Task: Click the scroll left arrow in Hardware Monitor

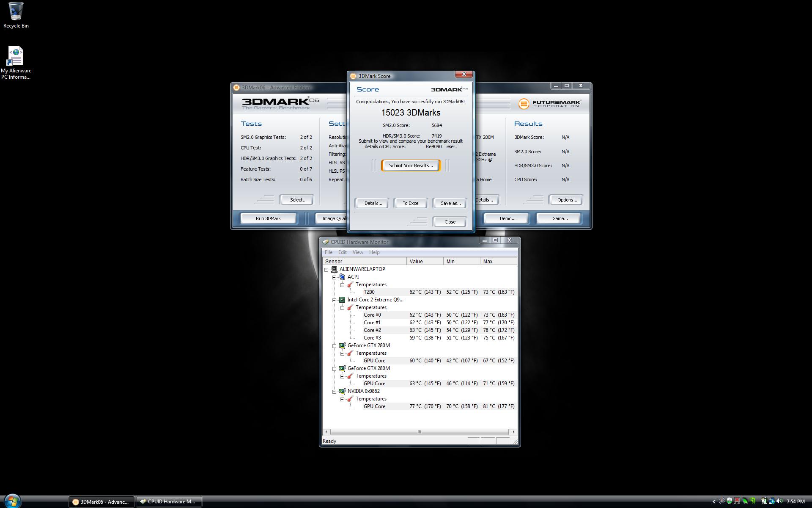Action: 326,432
